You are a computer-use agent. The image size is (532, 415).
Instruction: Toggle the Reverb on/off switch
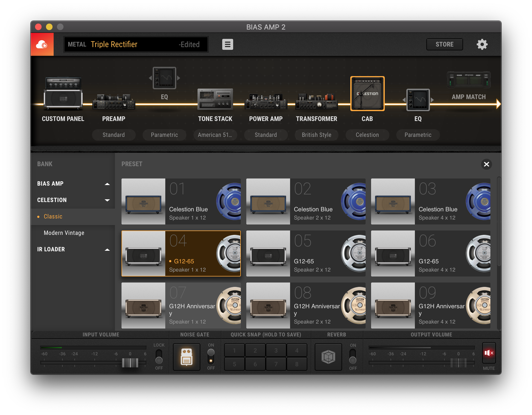click(x=353, y=356)
